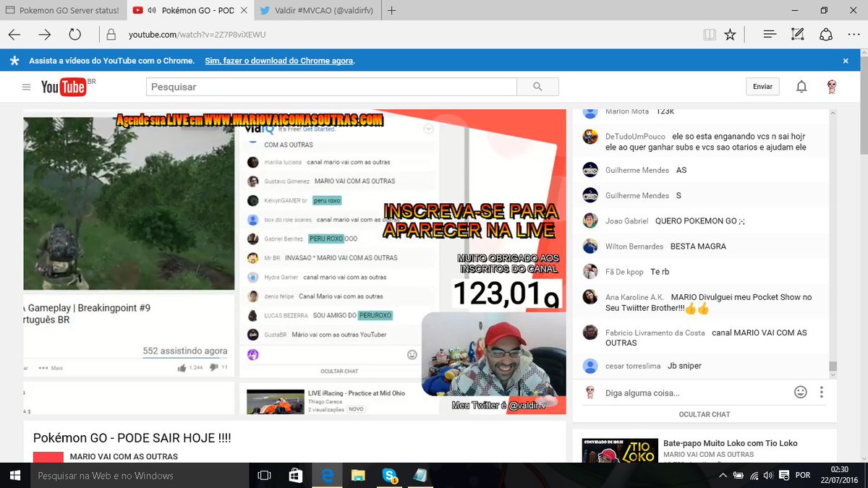Select the Pokémon GO - POD tab

191,10
